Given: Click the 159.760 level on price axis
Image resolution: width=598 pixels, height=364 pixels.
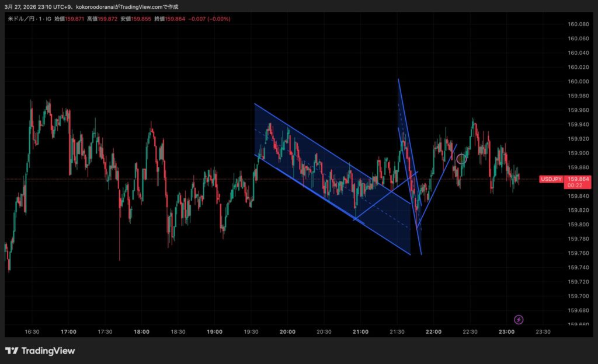Looking at the screenshot, I should (x=578, y=253).
